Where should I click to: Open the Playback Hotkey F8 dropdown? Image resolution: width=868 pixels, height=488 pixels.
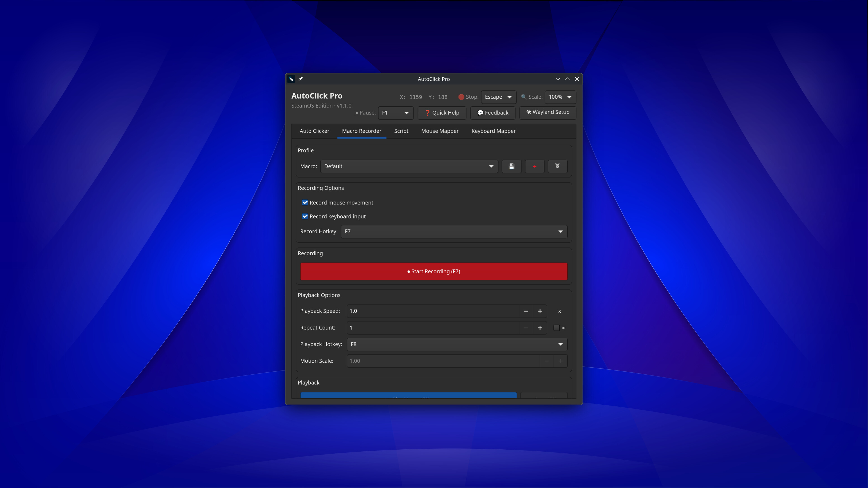tap(457, 344)
